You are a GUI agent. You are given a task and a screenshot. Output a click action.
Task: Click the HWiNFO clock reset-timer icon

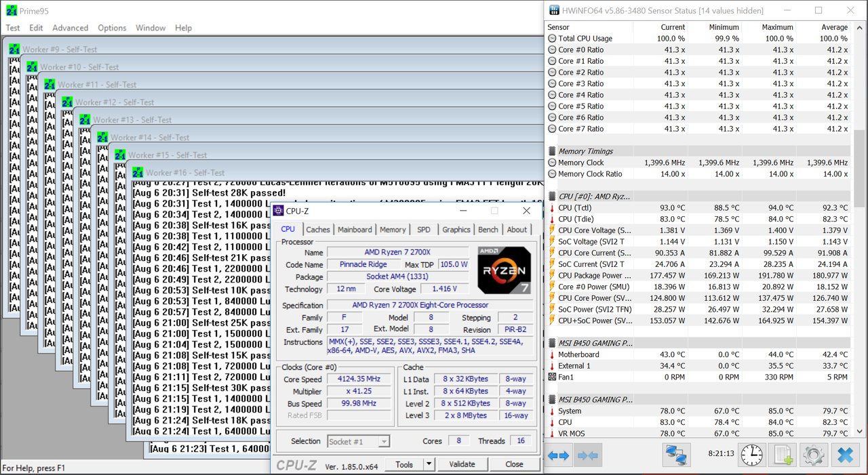752,455
